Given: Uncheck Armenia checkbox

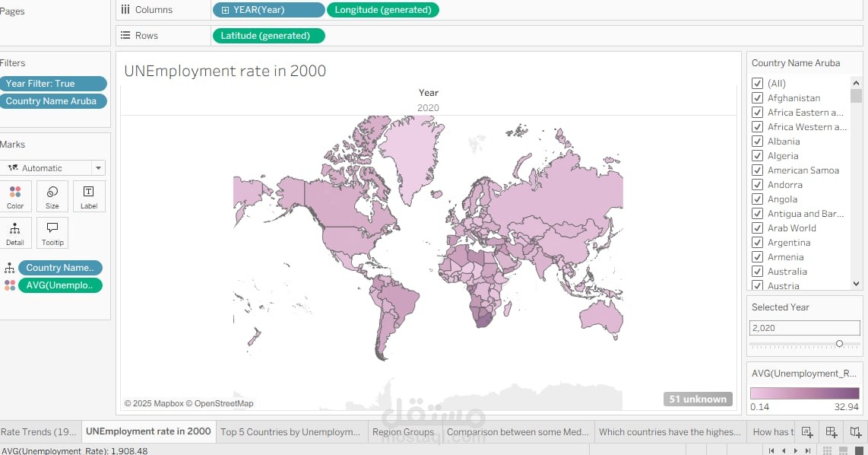Looking at the screenshot, I should [x=757, y=256].
